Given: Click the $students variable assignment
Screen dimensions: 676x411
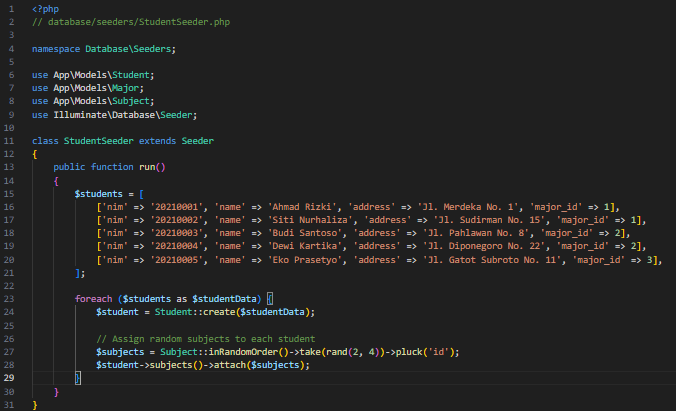Looking at the screenshot, I should click(97, 193).
